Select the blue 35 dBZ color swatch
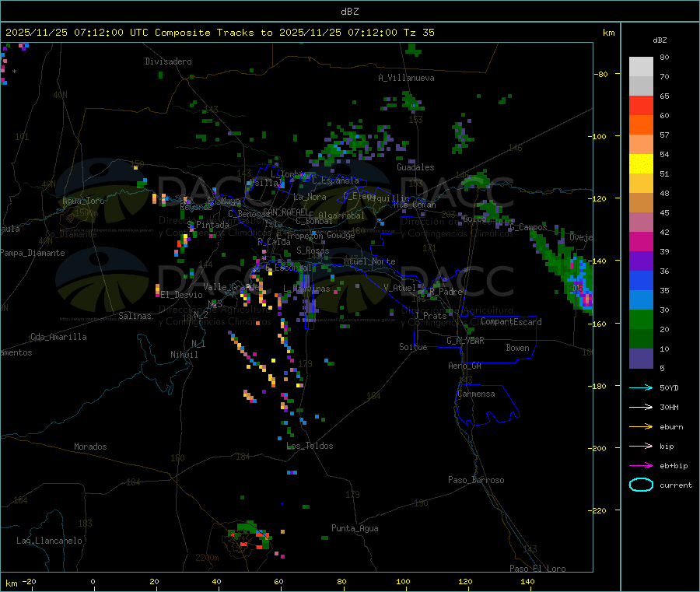This screenshot has height=592, width=700. (641, 280)
